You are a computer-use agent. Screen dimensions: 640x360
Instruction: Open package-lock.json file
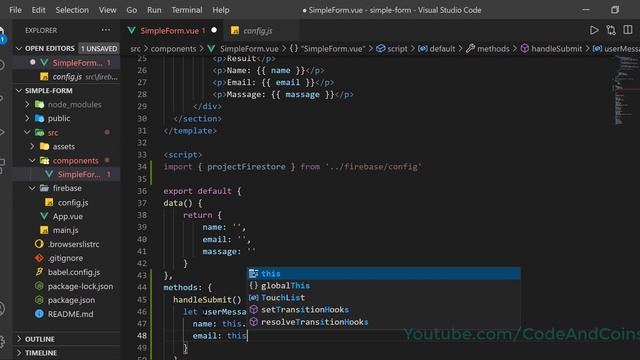pyautogui.click(x=67, y=286)
